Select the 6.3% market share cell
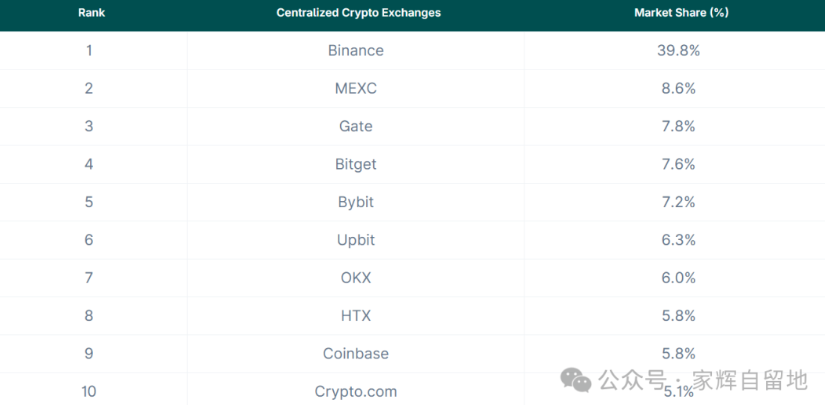The image size is (825, 405). pos(678,240)
